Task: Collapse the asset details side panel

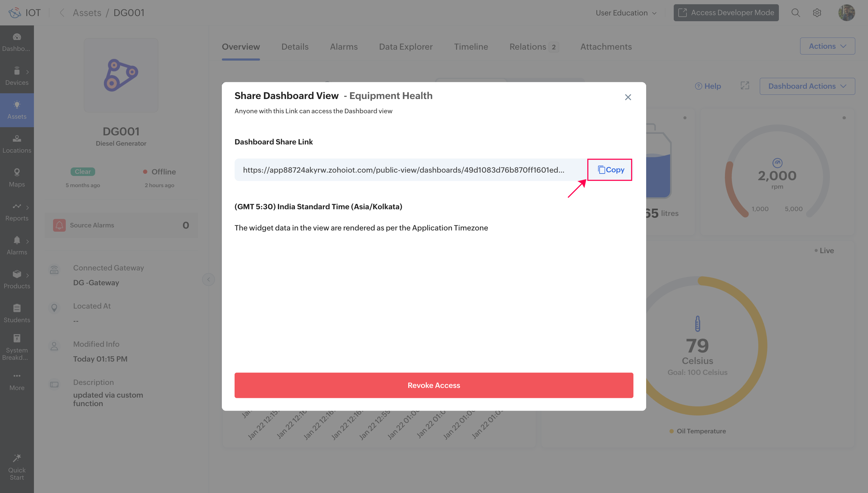Action: coord(208,279)
